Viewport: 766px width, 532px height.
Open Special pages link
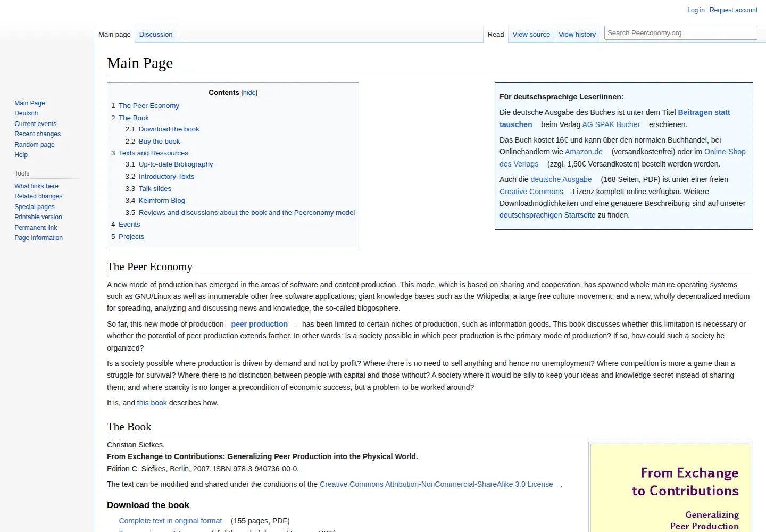[35, 207]
